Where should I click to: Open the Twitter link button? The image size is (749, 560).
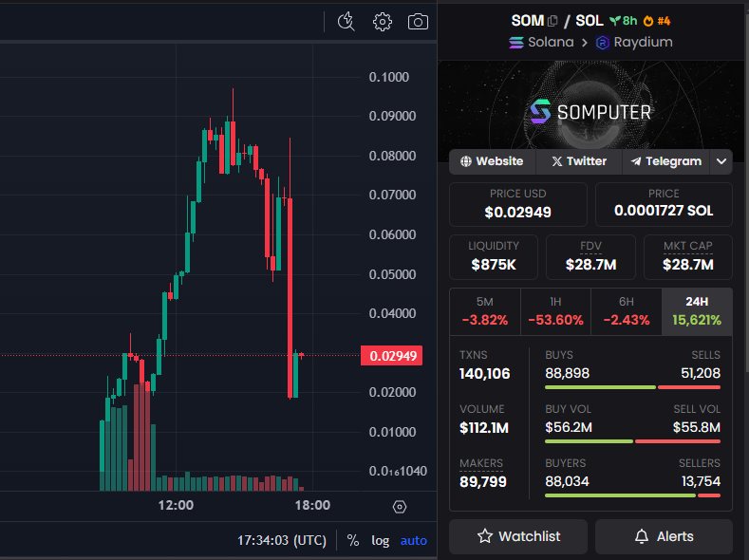(x=579, y=161)
